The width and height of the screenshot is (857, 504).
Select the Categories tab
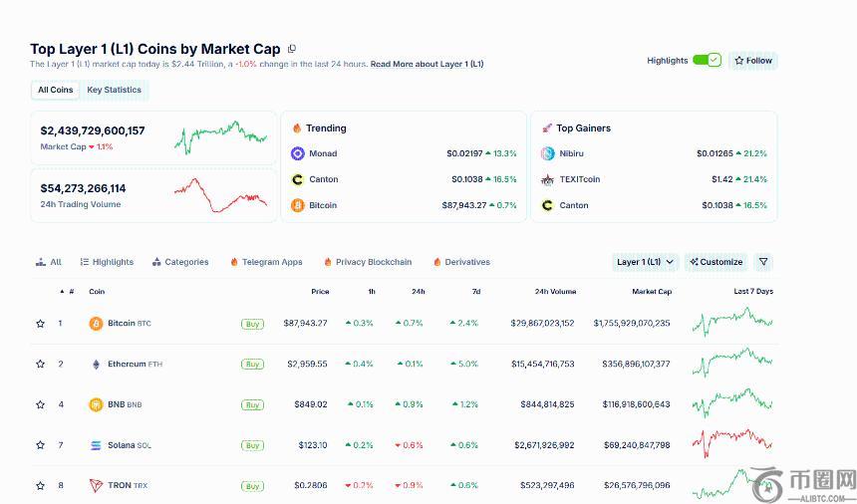click(x=180, y=262)
